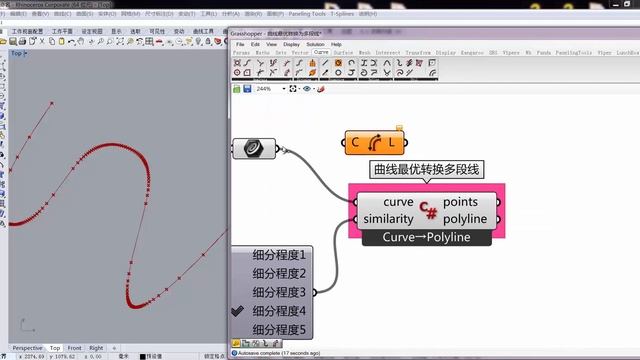Open the 曲线工具 toolbar tab in Rhino

tap(203, 31)
